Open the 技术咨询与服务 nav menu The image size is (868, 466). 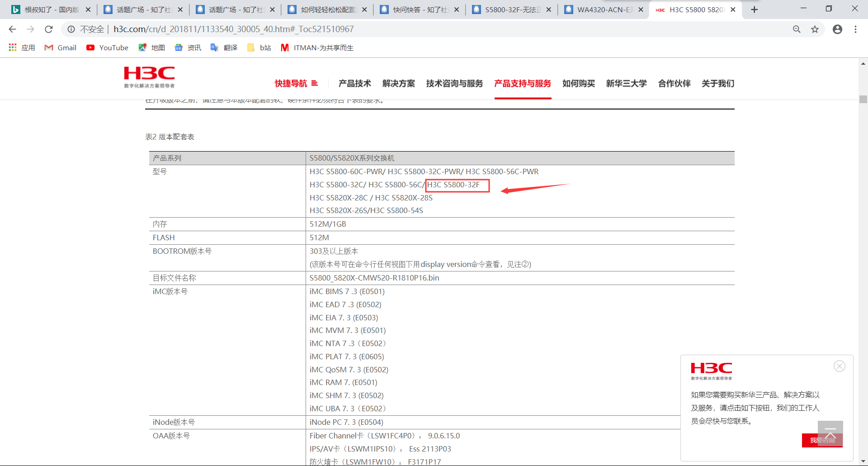[454, 83]
